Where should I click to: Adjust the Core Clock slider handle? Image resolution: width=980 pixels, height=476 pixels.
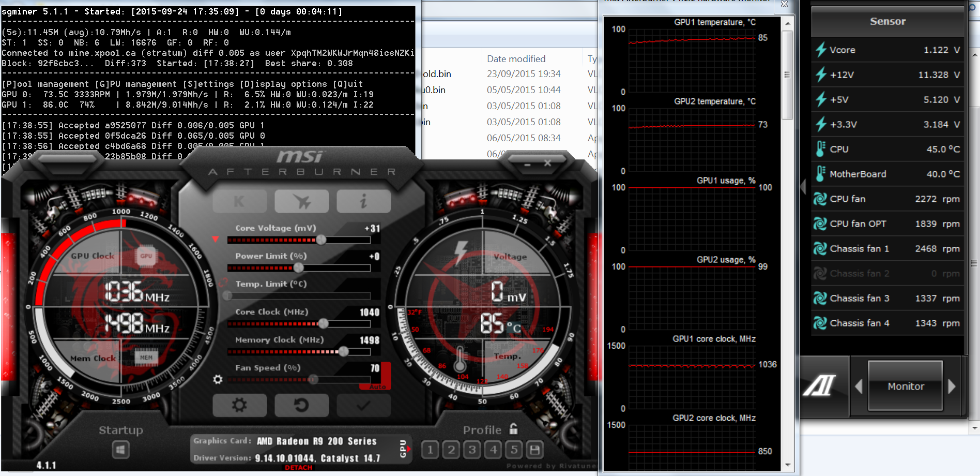pos(323,323)
